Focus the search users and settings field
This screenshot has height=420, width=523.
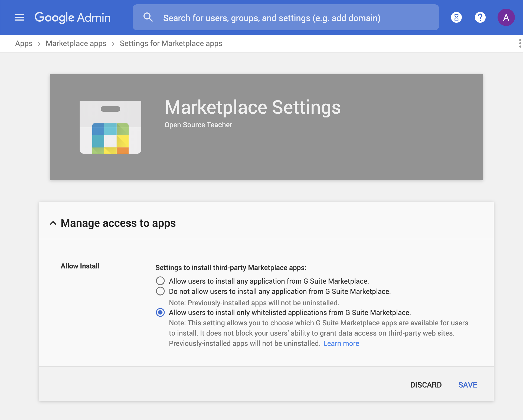coord(272,18)
